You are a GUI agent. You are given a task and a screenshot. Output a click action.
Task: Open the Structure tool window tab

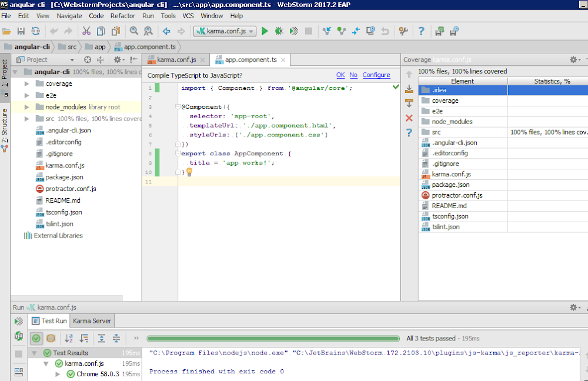click(x=5, y=130)
